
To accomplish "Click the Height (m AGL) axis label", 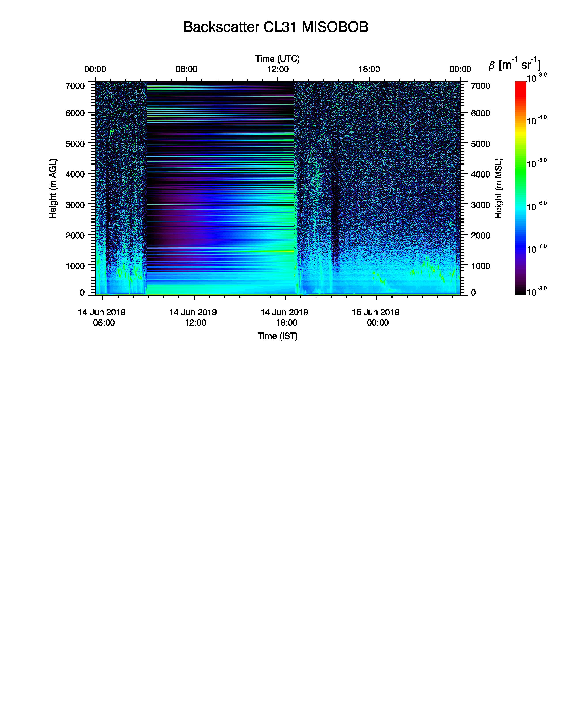I will (53, 189).
